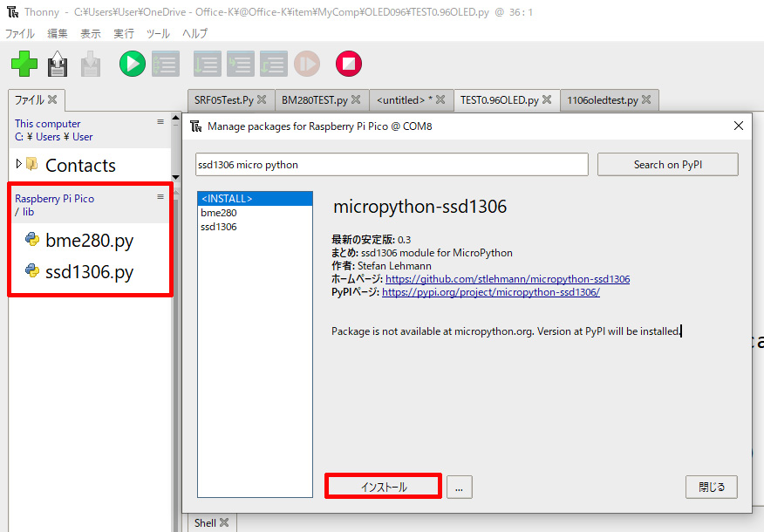Select bme280 in the package list
The height and width of the screenshot is (532, 764).
coord(255,213)
